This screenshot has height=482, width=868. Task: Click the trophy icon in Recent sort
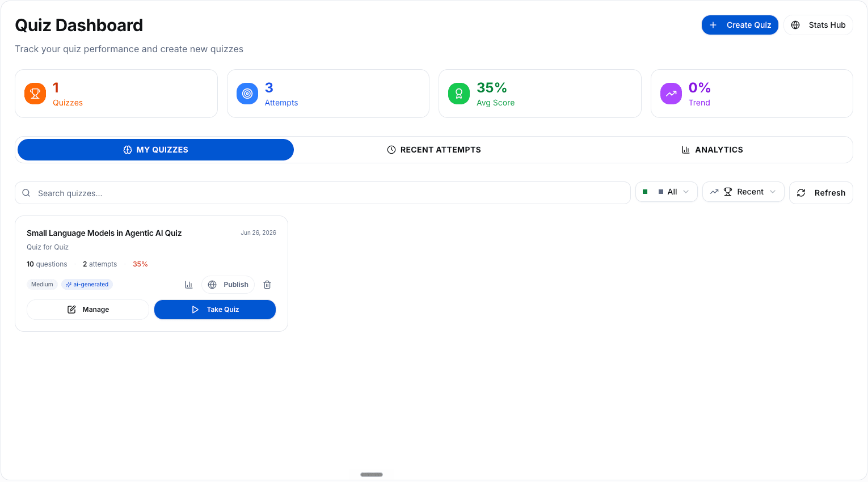coord(728,192)
